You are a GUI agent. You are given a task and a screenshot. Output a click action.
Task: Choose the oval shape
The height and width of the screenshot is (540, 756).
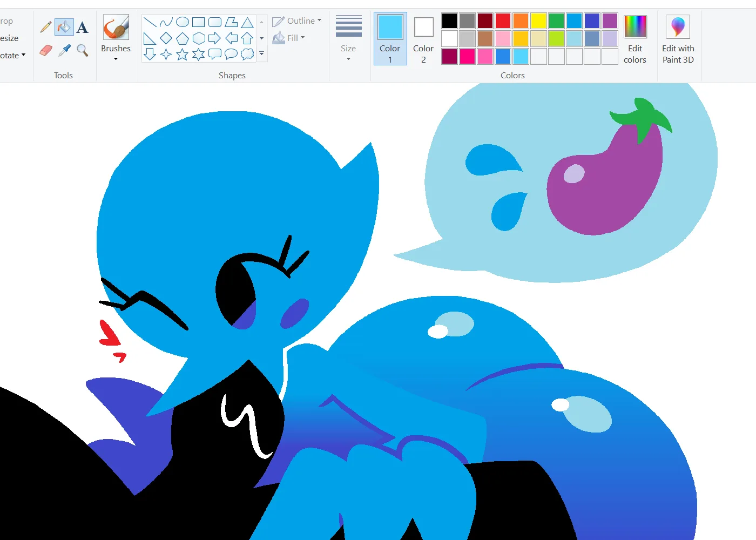pos(183,22)
